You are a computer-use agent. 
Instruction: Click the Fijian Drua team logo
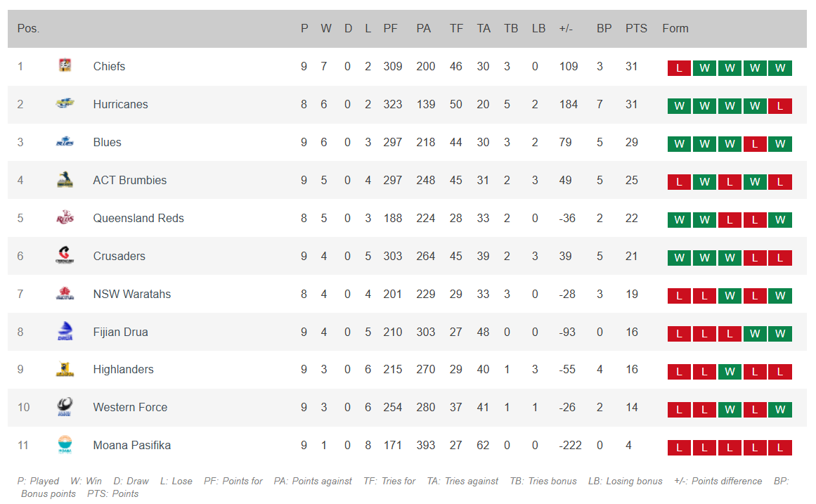65,332
